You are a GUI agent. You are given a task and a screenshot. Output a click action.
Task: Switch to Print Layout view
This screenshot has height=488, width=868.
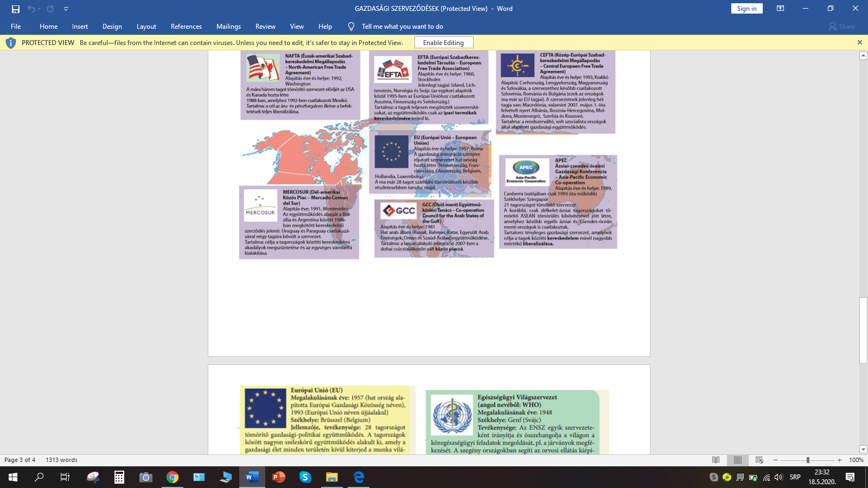(737, 460)
